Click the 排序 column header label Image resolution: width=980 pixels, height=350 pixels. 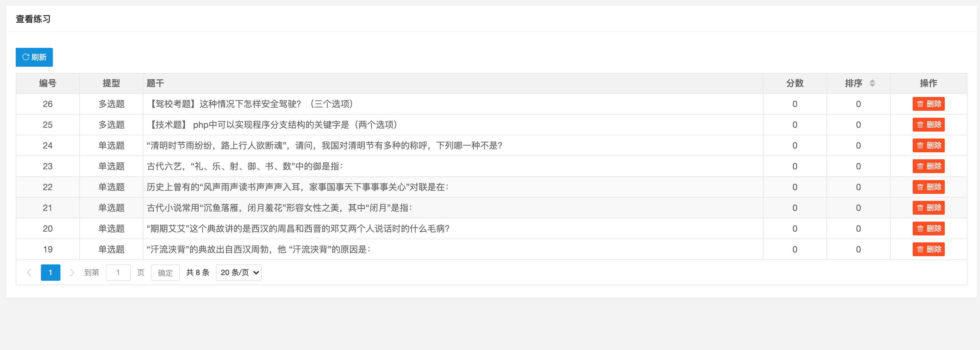coord(854,83)
